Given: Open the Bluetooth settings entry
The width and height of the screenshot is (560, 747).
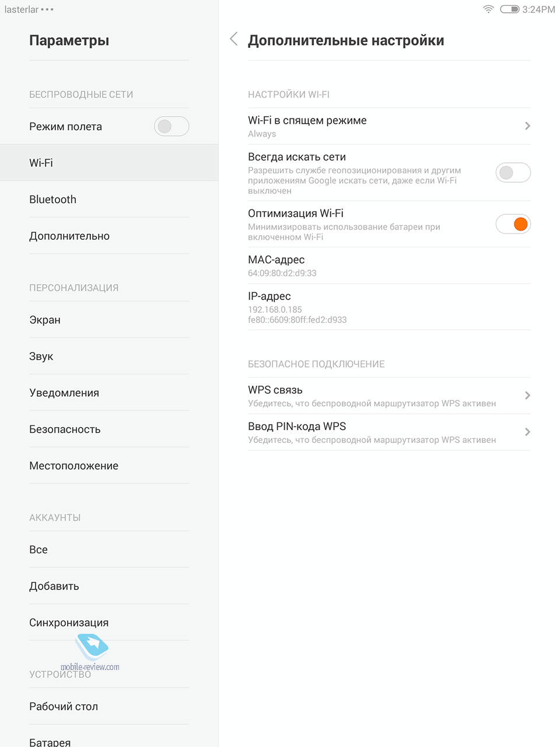Looking at the screenshot, I should 109,199.
